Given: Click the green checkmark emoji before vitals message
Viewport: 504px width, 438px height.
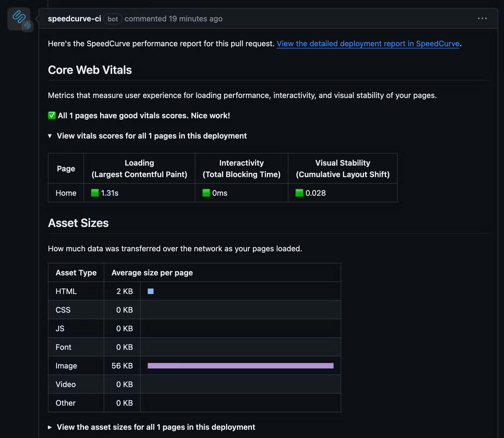Looking at the screenshot, I should 51,115.
